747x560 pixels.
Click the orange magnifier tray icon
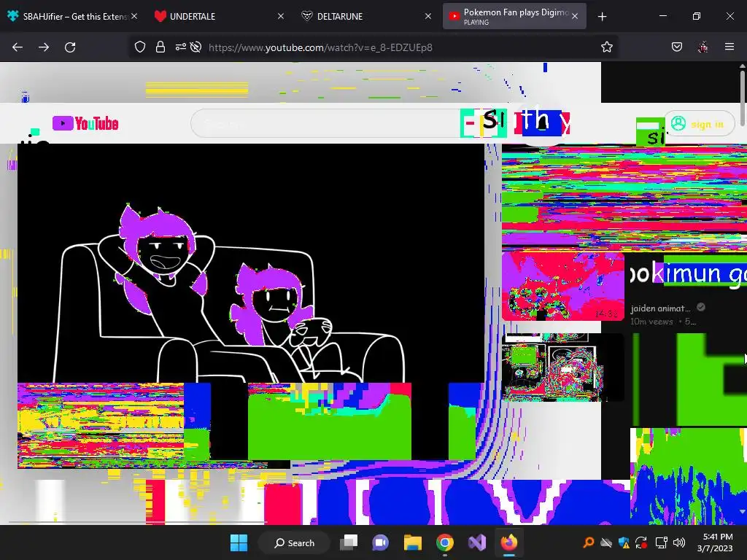click(x=589, y=542)
